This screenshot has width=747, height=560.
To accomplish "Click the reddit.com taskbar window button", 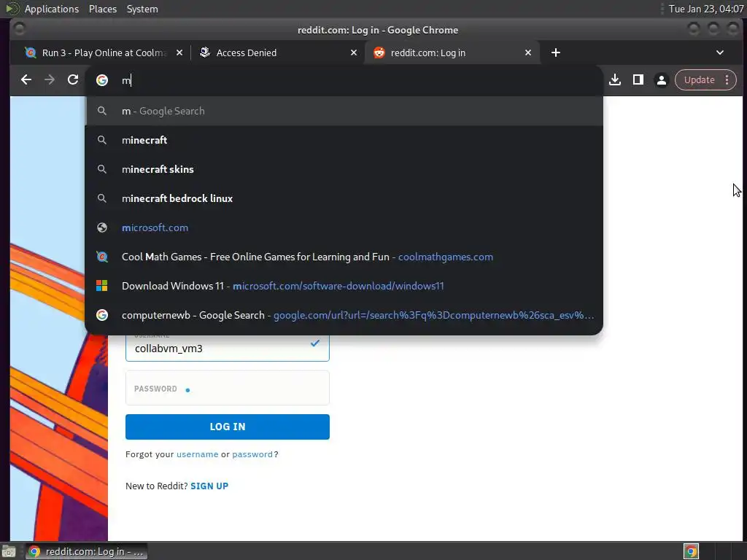I will pyautogui.click(x=86, y=551).
